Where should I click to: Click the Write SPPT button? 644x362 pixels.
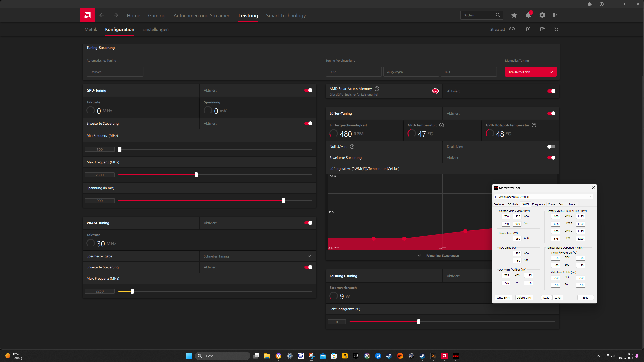click(x=503, y=298)
